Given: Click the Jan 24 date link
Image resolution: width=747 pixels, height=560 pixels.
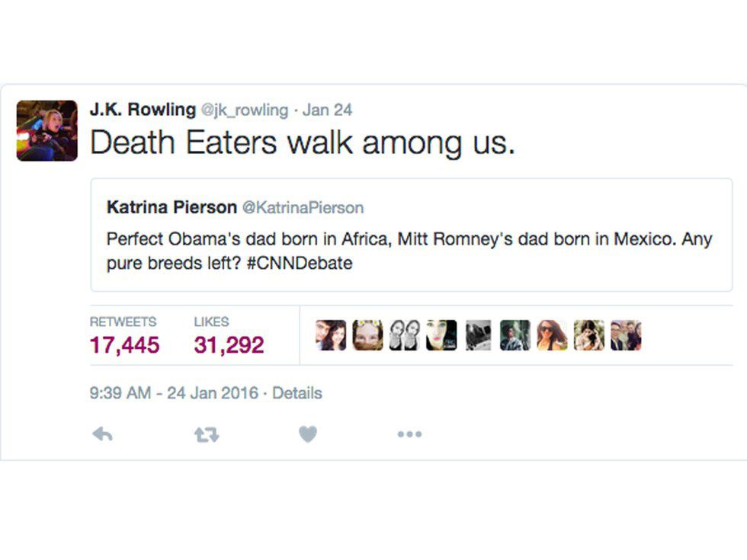Looking at the screenshot, I should 328,110.
